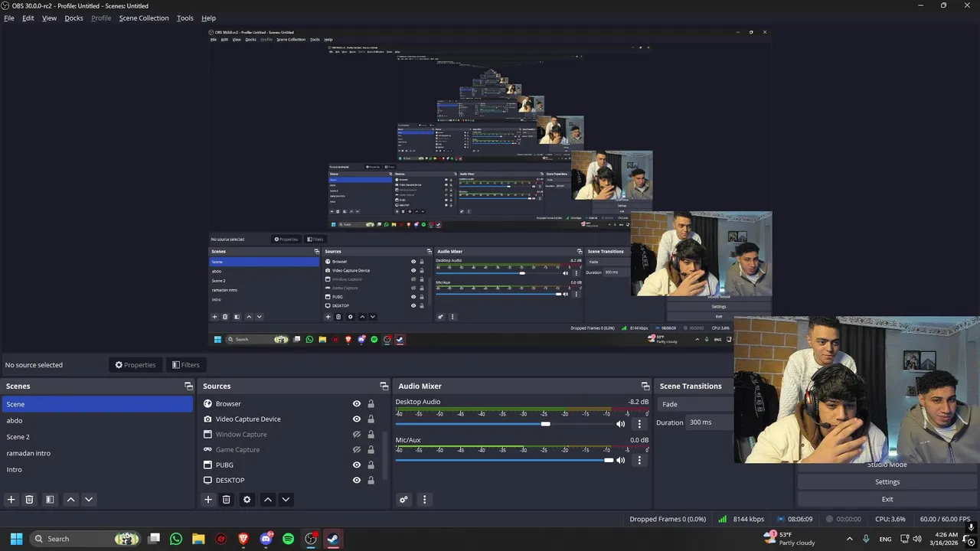Open the View menu
Screen dimensions: 980x551
pyautogui.click(x=49, y=18)
